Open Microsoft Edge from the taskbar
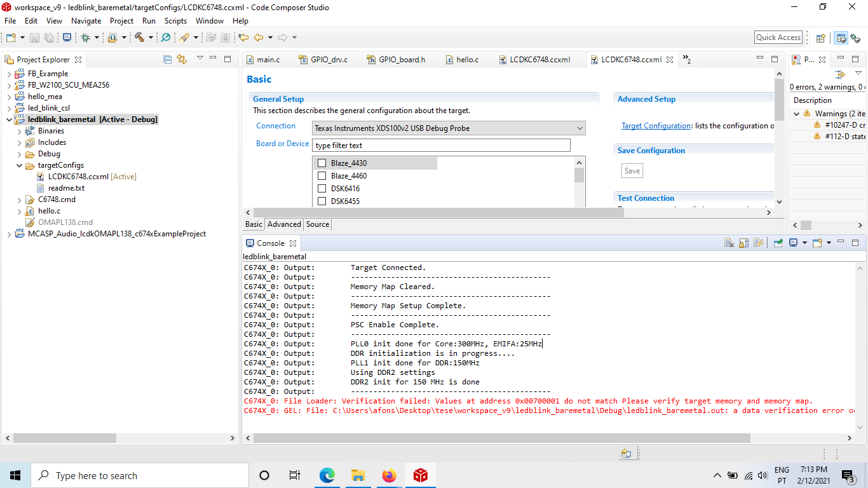The height and width of the screenshot is (488, 868). tap(327, 475)
